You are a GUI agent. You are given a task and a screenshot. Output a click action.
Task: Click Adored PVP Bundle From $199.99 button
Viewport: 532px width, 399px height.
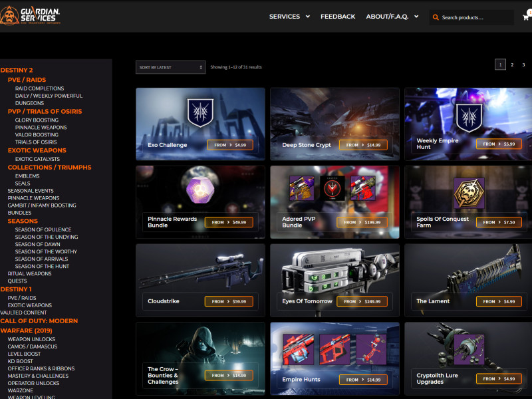tap(362, 222)
